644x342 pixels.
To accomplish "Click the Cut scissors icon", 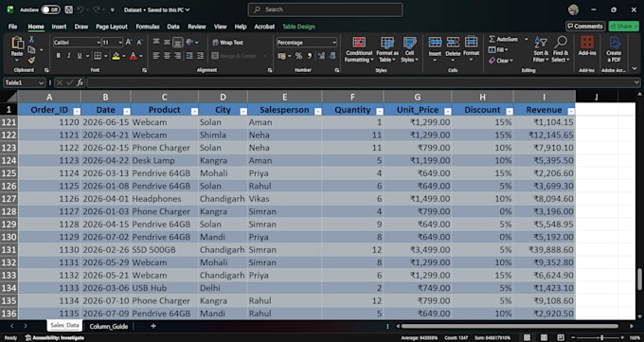I will [x=31, y=40].
